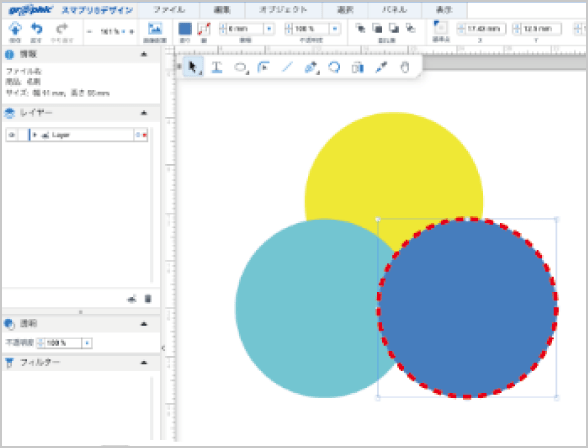Choose the ellipse shape tool

[x=240, y=67]
